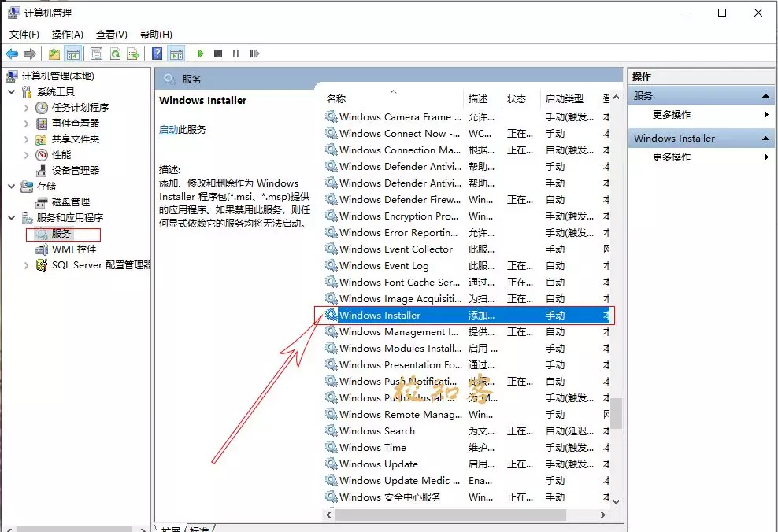Select the Windows Update service row
The height and width of the screenshot is (532, 778).
(467, 464)
